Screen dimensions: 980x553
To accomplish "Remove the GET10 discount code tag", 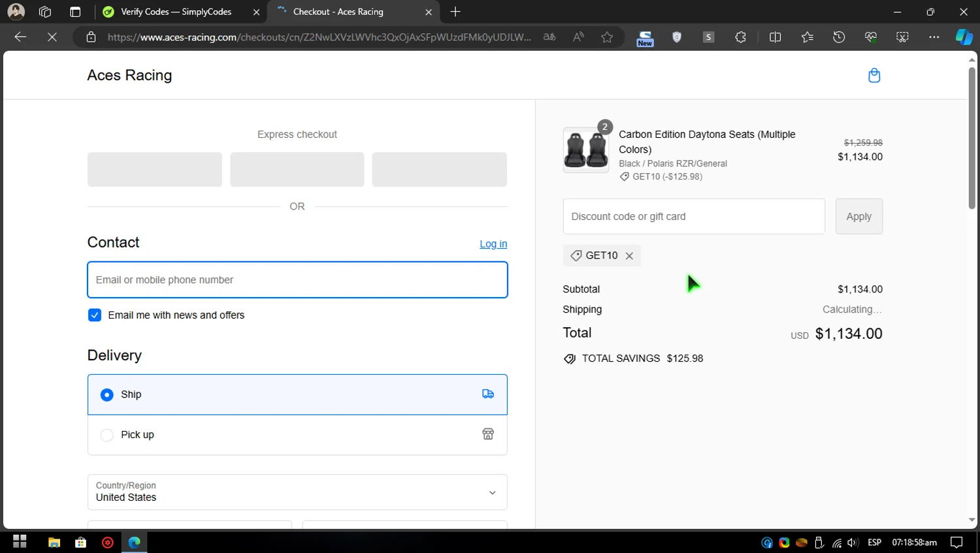I will coord(629,256).
